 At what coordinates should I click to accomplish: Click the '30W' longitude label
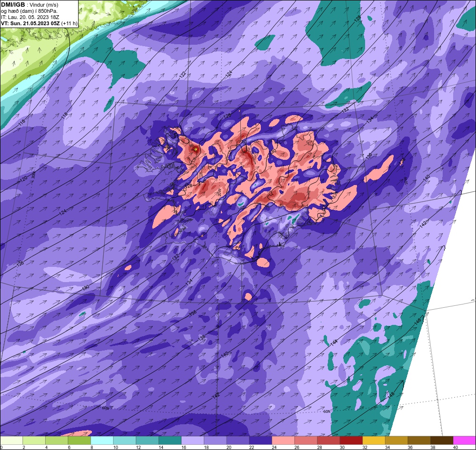click(33, 175)
